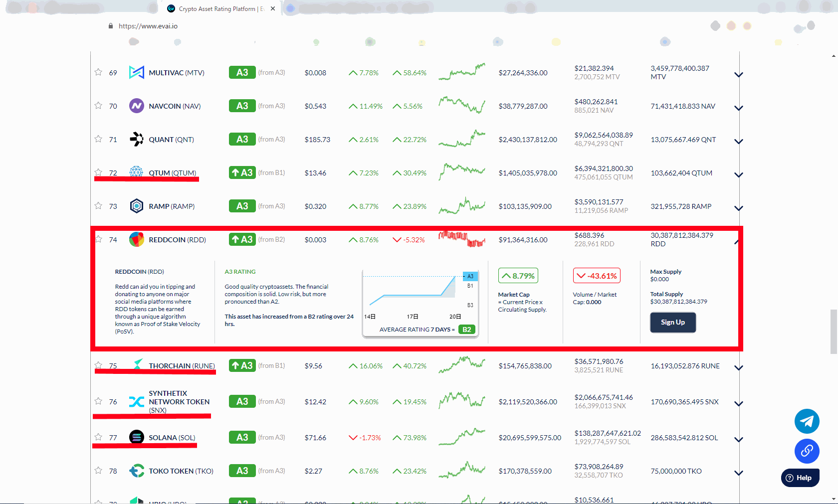The image size is (838, 504).
Task: Click the Solana logo
Action: pyautogui.click(x=136, y=438)
